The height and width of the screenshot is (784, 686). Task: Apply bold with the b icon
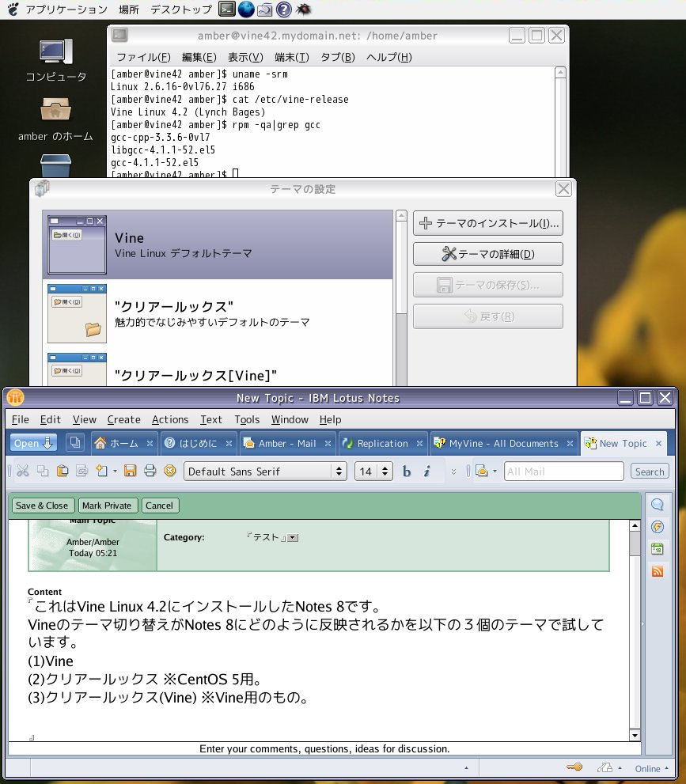(407, 472)
